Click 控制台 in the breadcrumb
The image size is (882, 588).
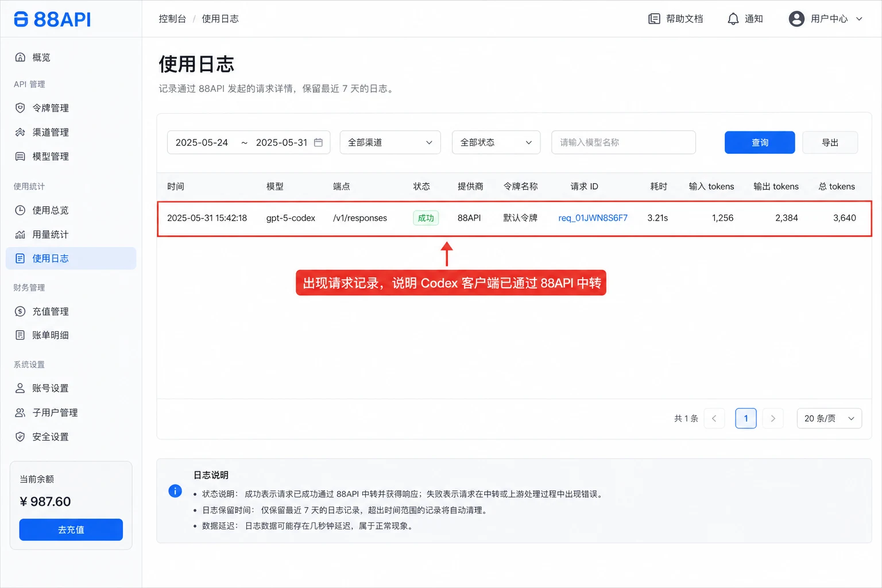pyautogui.click(x=172, y=19)
